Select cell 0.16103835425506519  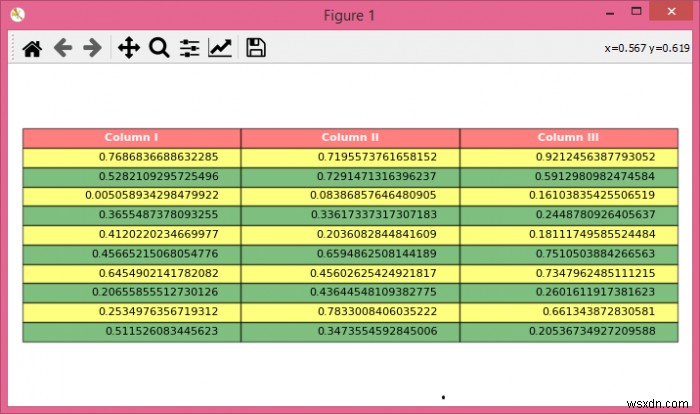(x=569, y=196)
